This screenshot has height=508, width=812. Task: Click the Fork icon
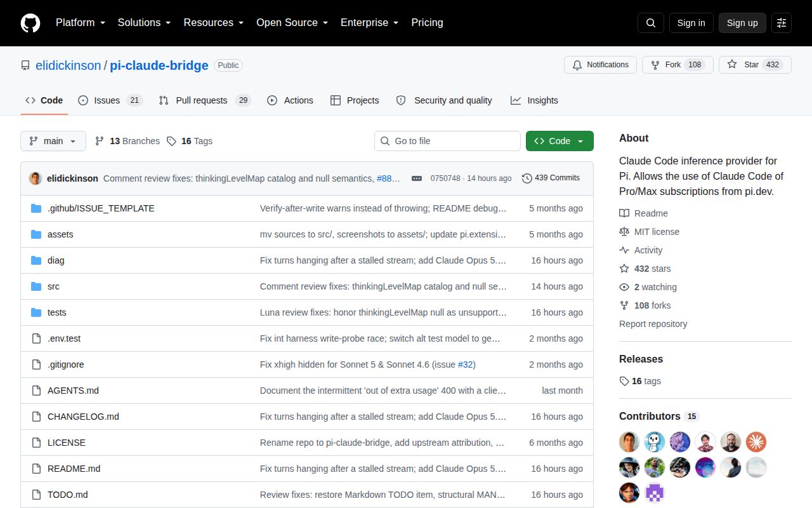click(655, 65)
